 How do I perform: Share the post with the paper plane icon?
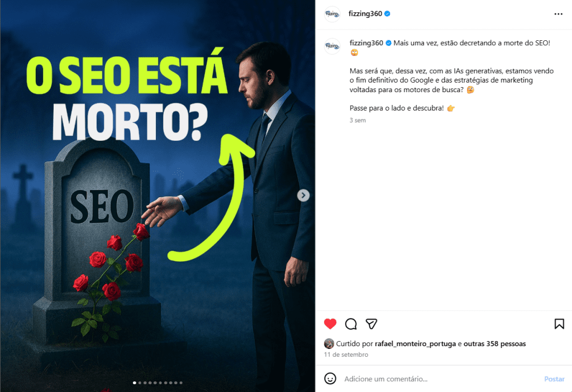click(x=371, y=324)
